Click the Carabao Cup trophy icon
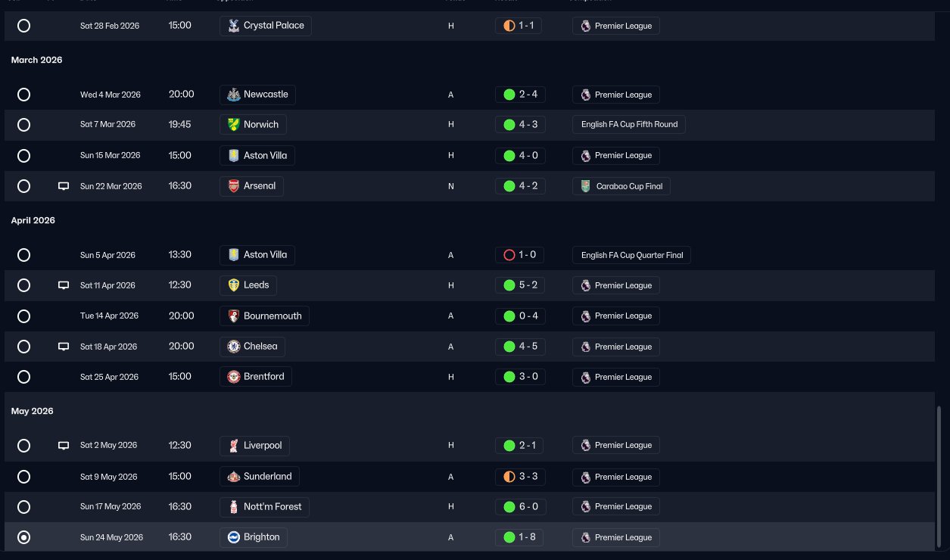Image resolution: width=950 pixels, height=560 pixels. point(586,186)
